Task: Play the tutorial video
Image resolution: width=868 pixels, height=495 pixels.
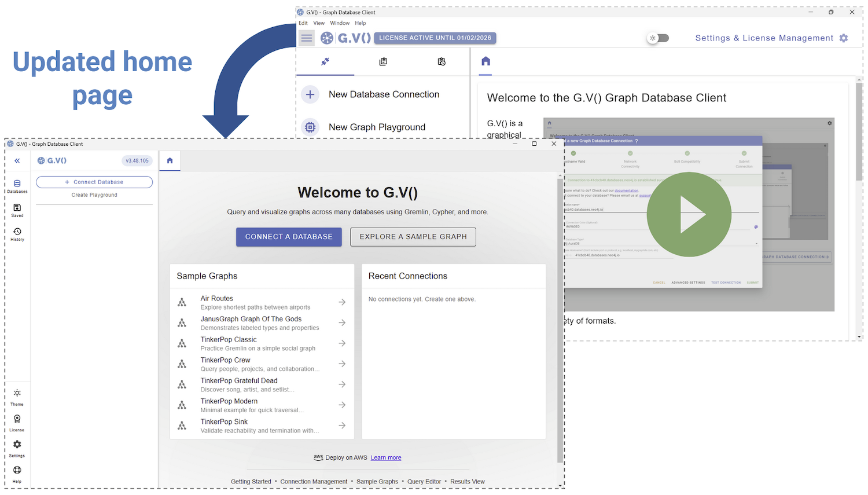Action: 689,214
